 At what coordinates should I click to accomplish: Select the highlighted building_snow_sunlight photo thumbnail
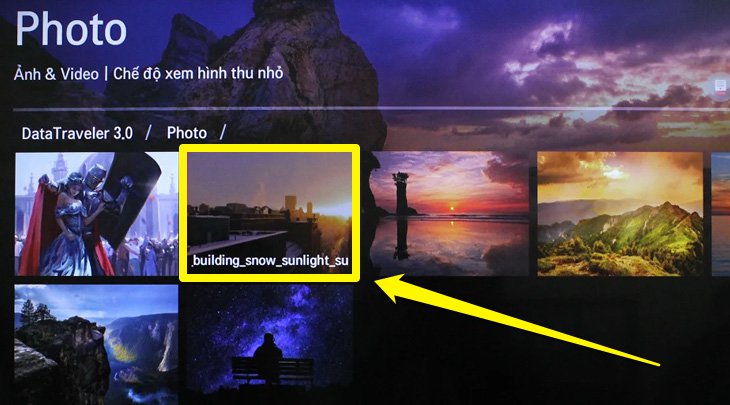[269, 213]
